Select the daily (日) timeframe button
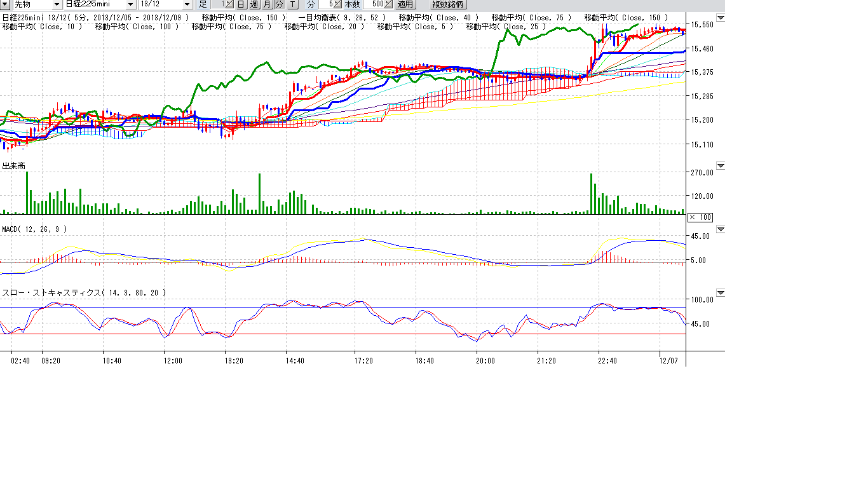868x488 pixels. pos(241,4)
